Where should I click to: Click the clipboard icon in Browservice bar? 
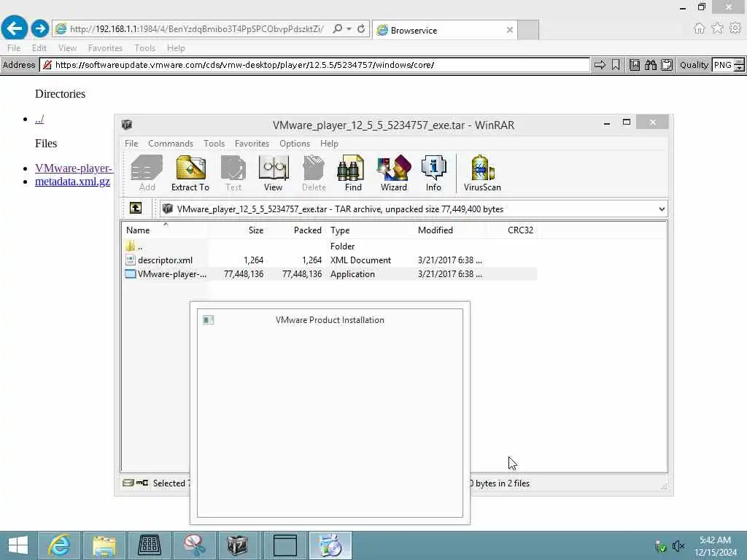(x=667, y=65)
